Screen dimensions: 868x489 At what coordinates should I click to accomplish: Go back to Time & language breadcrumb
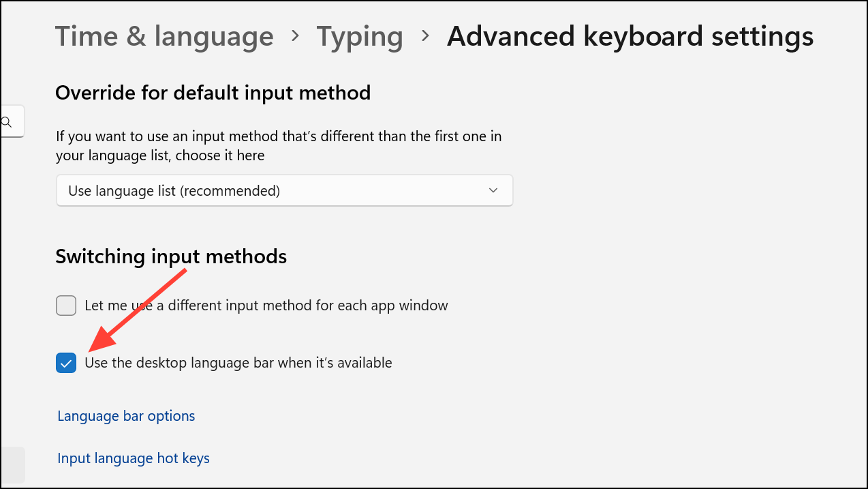[x=164, y=36]
